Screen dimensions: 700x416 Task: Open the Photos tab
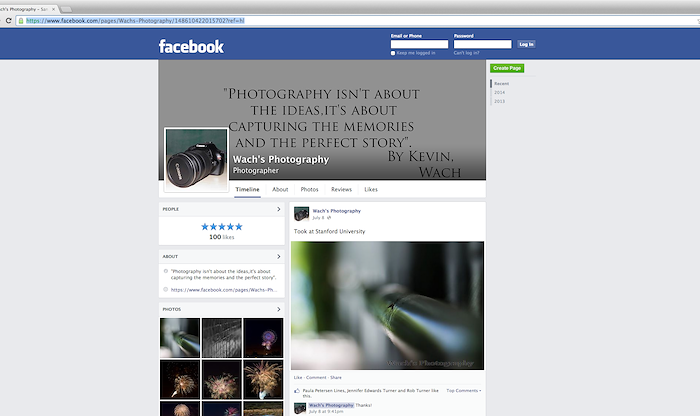(309, 189)
